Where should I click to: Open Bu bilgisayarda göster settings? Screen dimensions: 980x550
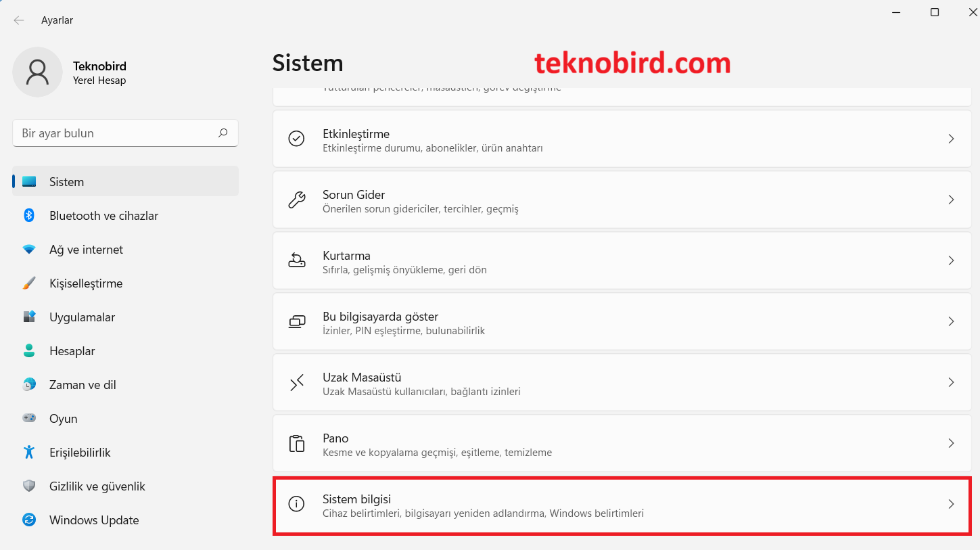click(380, 317)
